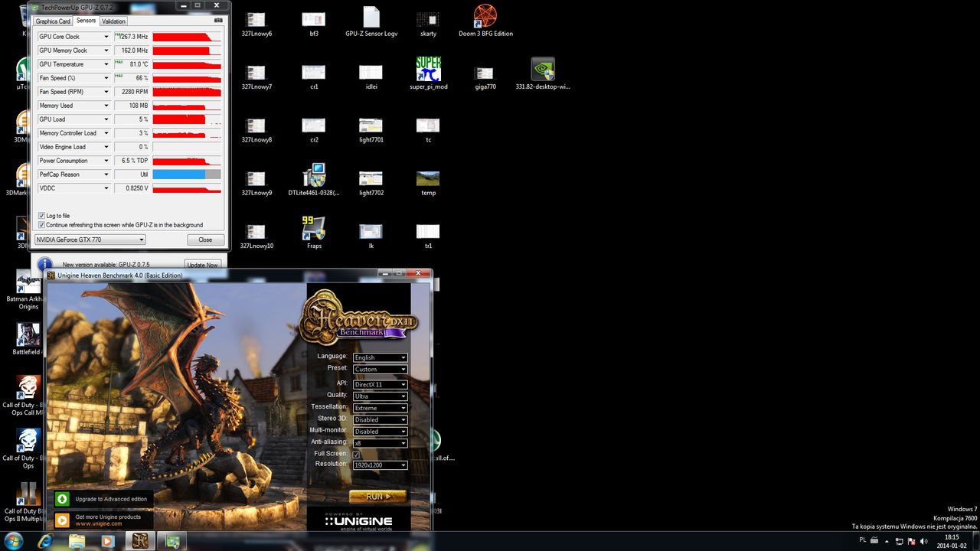Select the Fraps desktop shortcut
The height and width of the screenshot is (551, 980).
tap(314, 233)
